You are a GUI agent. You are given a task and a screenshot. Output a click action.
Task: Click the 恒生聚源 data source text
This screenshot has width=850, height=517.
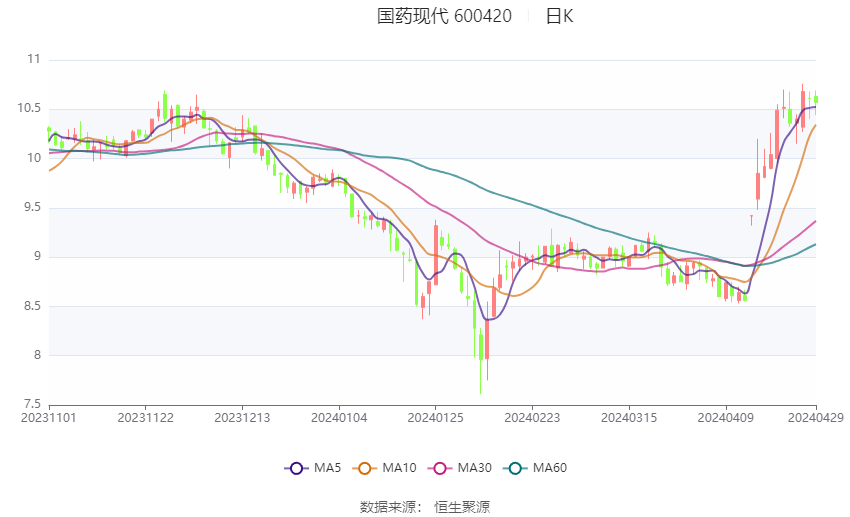coord(462,507)
